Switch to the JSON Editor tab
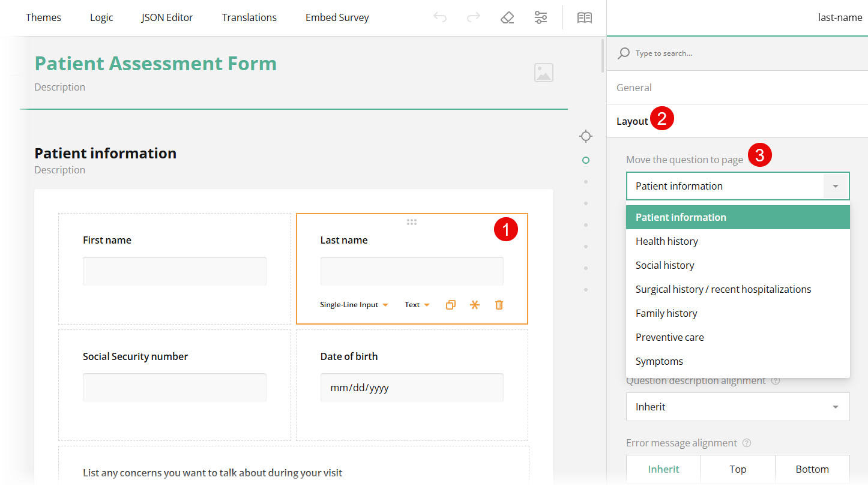Image resolution: width=868 pixels, height=486 pixels. (167, 17)
